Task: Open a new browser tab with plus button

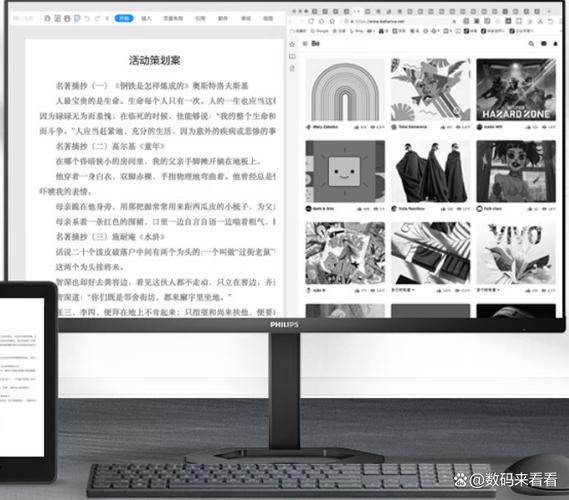Action: click(549, 12)
